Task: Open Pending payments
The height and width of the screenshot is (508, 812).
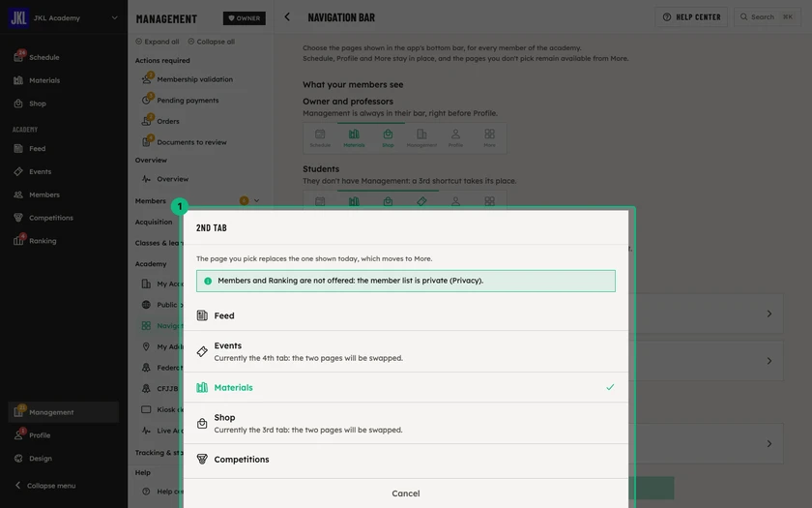Action: click(187, 101)
